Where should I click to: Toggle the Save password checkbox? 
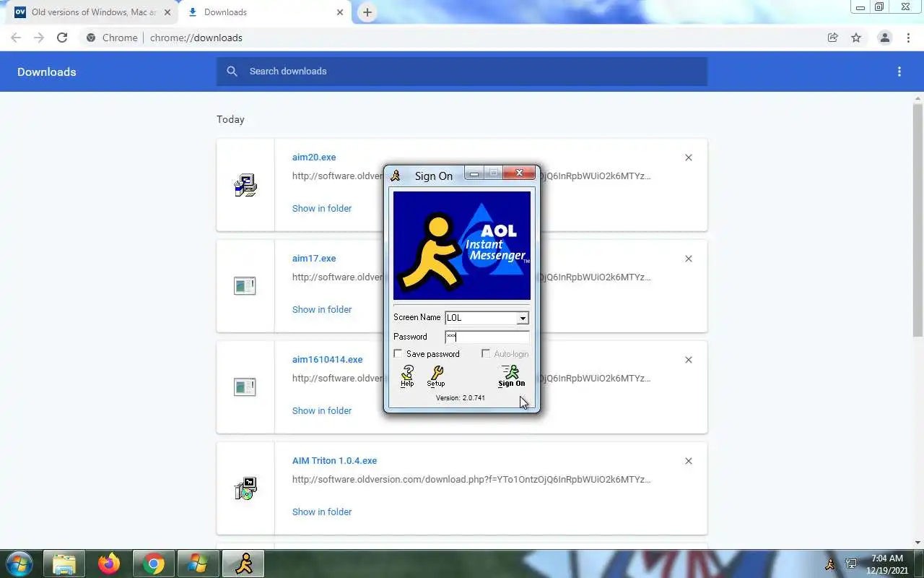pyautogui.click(x=398, y=353)
